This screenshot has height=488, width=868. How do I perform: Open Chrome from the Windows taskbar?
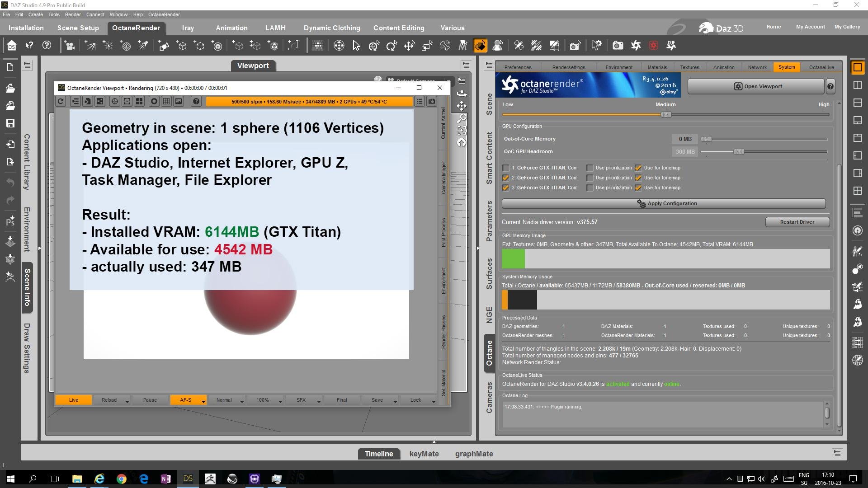(121, 479)
